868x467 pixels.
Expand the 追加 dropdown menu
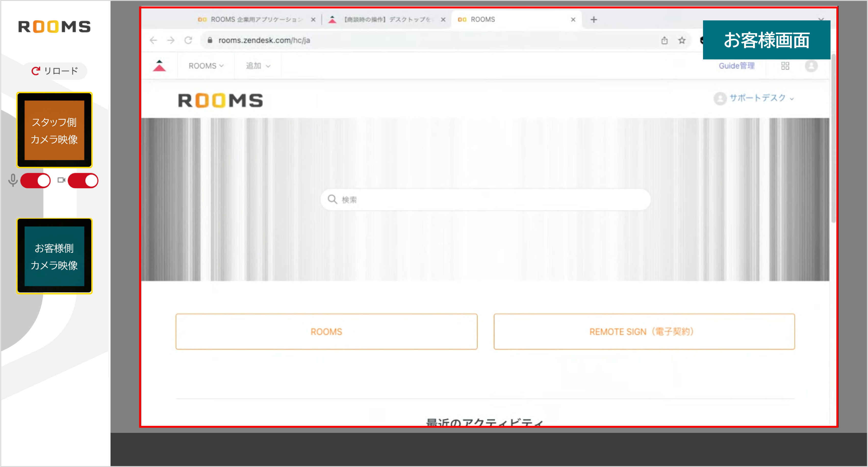coord(258,66)
